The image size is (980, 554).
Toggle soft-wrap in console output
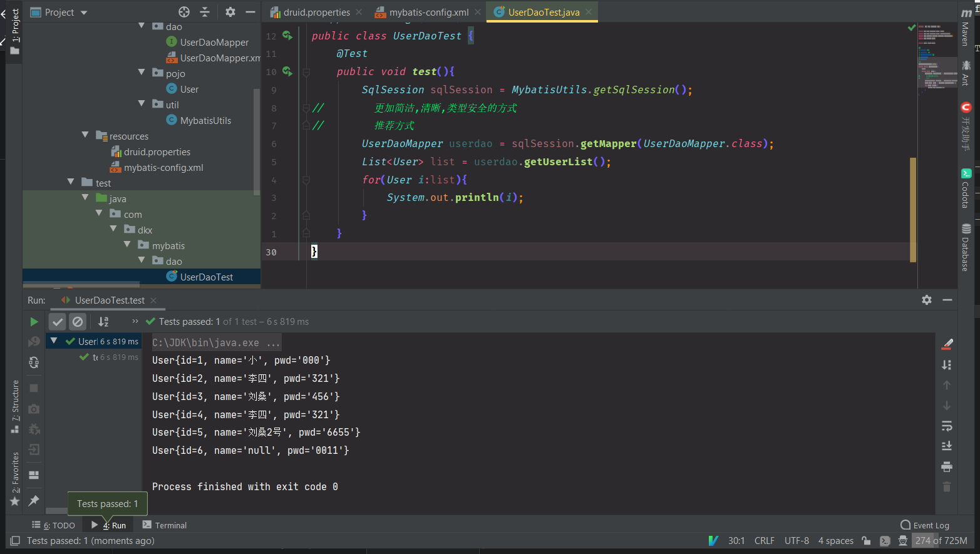947,426
